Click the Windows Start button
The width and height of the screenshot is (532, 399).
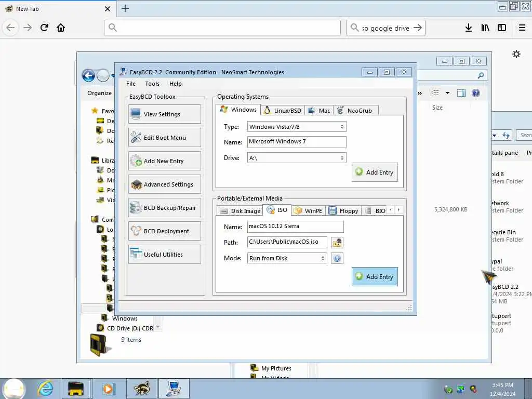coord(14,389)
